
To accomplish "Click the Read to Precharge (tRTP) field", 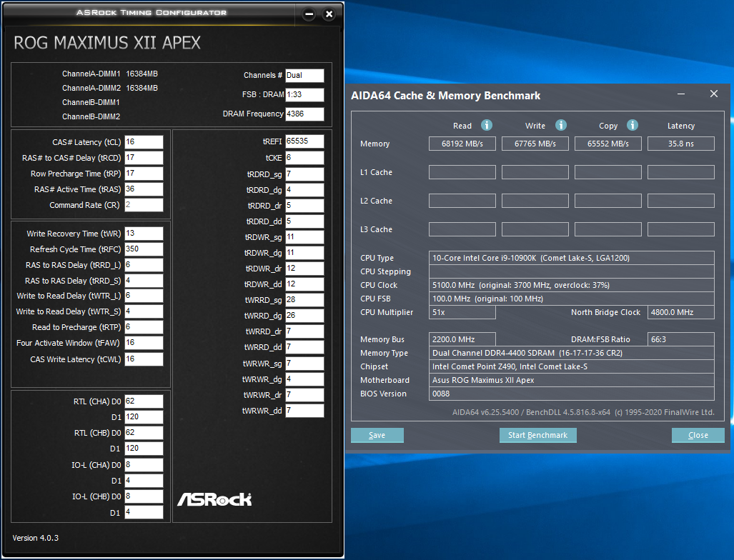I will (144, 327).
